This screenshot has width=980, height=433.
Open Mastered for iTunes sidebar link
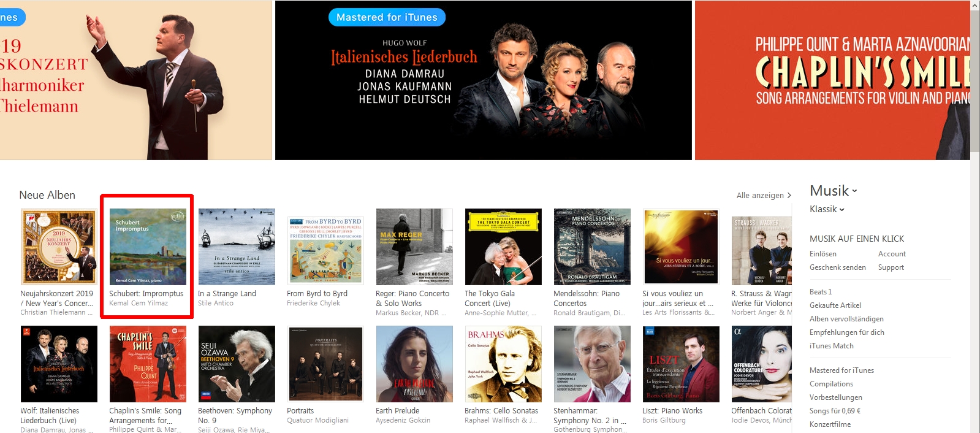pyautogui.click(x=841, y=370)
